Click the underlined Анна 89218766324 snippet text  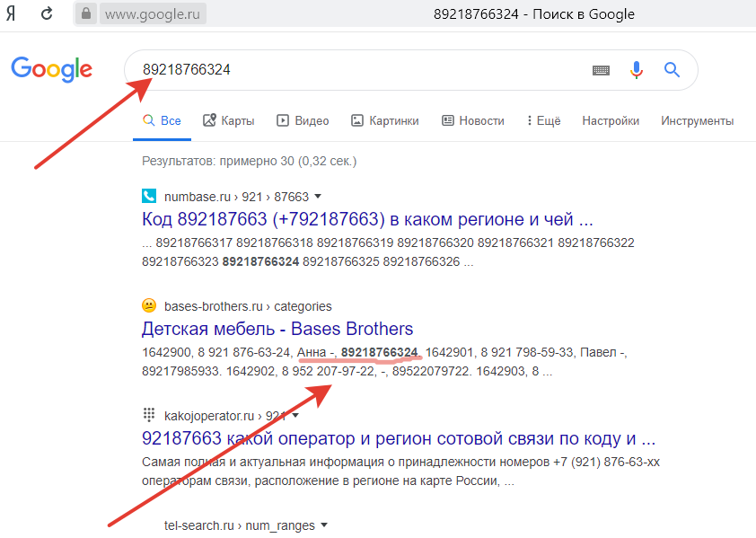tap(357, 353)
